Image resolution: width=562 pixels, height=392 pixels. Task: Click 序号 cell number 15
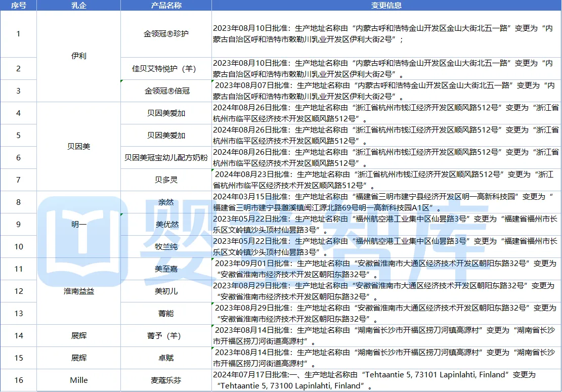click(x=18, y=358)
